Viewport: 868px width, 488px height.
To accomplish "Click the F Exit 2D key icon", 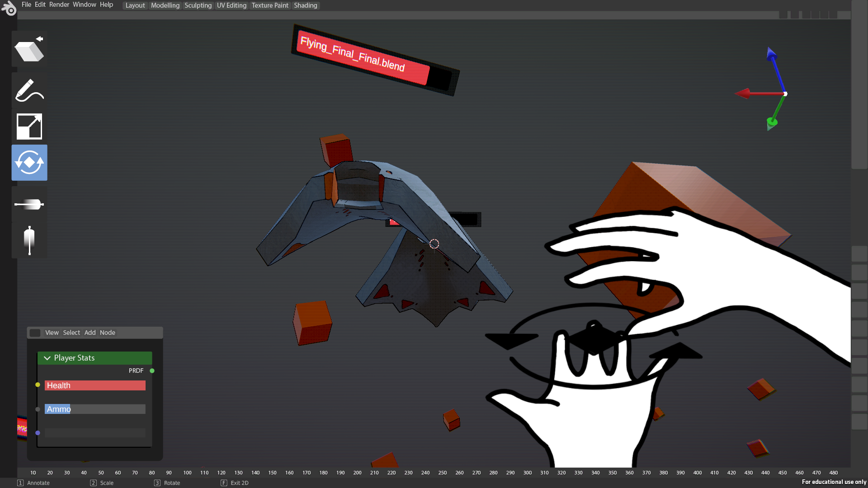I will pos(224,483).
